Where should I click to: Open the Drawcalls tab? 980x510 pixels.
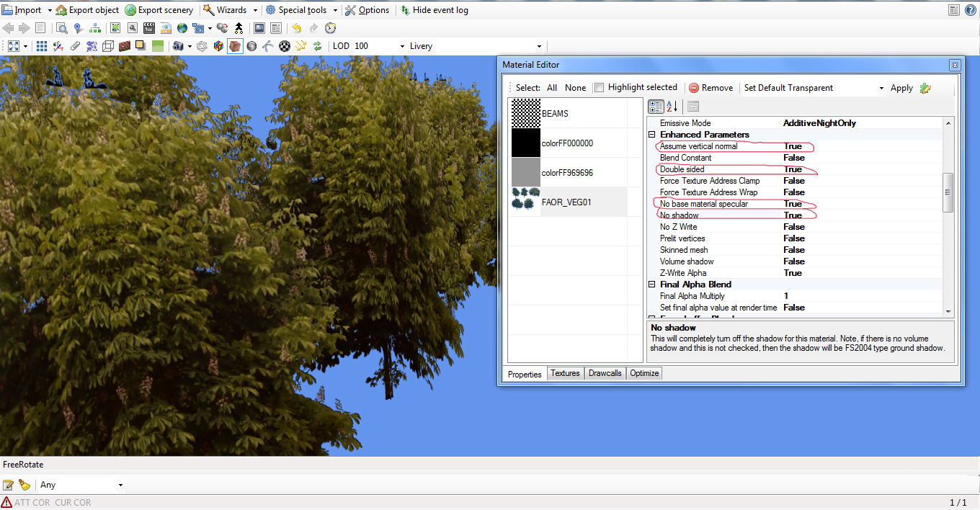tap(605, 373)
